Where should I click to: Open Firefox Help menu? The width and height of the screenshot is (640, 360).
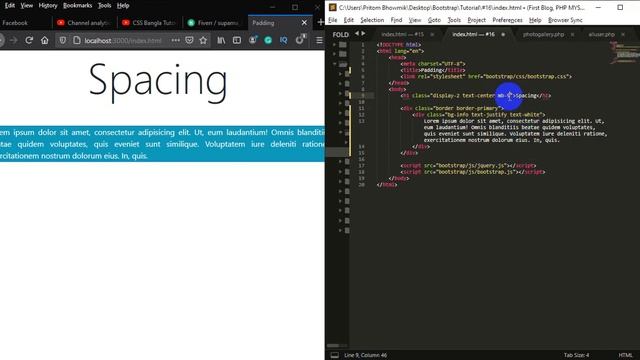coord(123,6)
